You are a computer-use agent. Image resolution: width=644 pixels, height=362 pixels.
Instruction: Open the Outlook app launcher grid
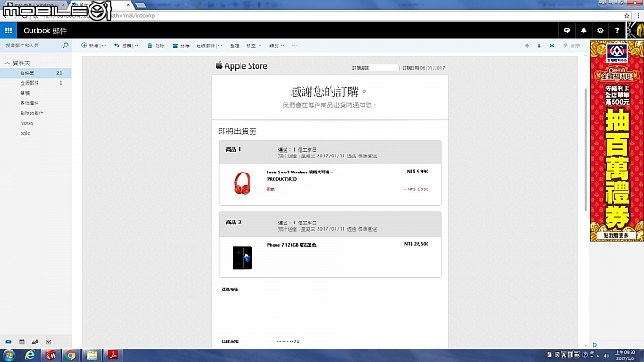[x=8, y=30]
